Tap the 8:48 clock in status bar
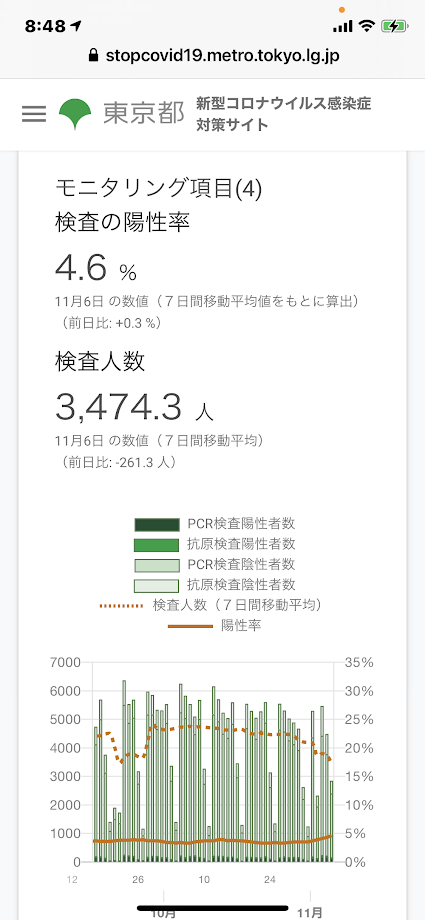The height and width of the screenshot is (920, 425). pyautogui.click(x=46, y=26)
